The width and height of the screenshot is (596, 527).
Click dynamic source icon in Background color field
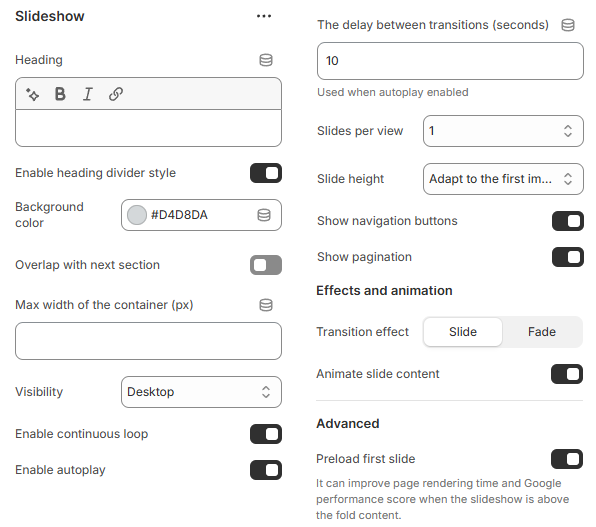click(264, 215)
